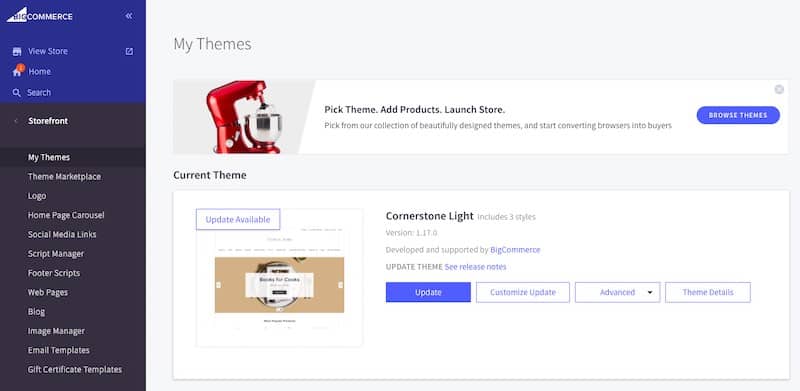Viewport: 800px width, 391px height.
Task: Open Email Templates
Action: click(x=59, y=350)
